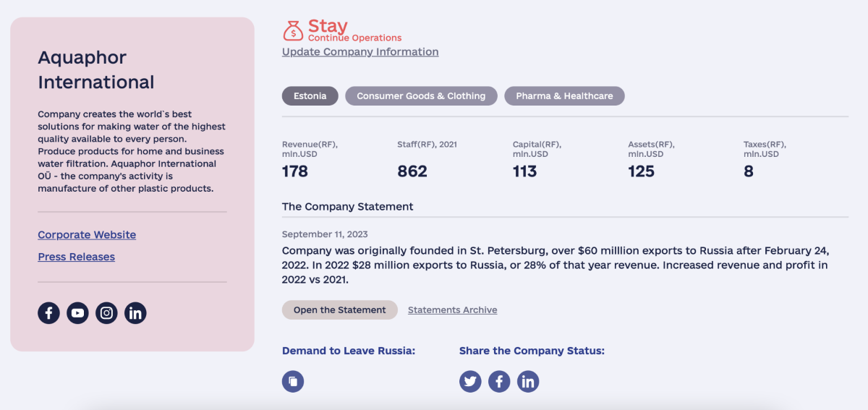Open the company's LinkedIn icon in sidebar
This screenshot has width=868, height=410.
[x=135, y=313]
